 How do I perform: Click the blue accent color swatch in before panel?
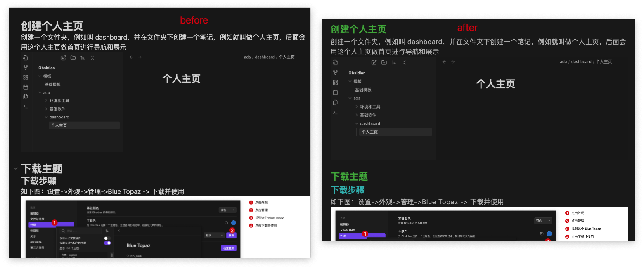tap(234, 223)
